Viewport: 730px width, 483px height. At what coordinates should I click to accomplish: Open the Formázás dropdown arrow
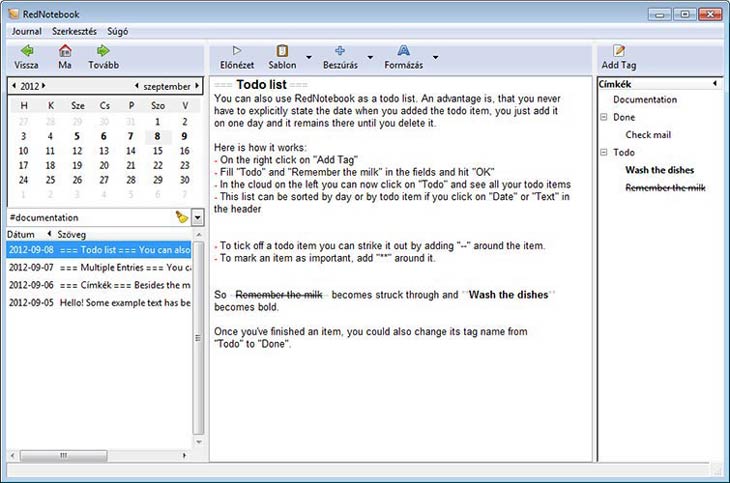coord(435,57)
